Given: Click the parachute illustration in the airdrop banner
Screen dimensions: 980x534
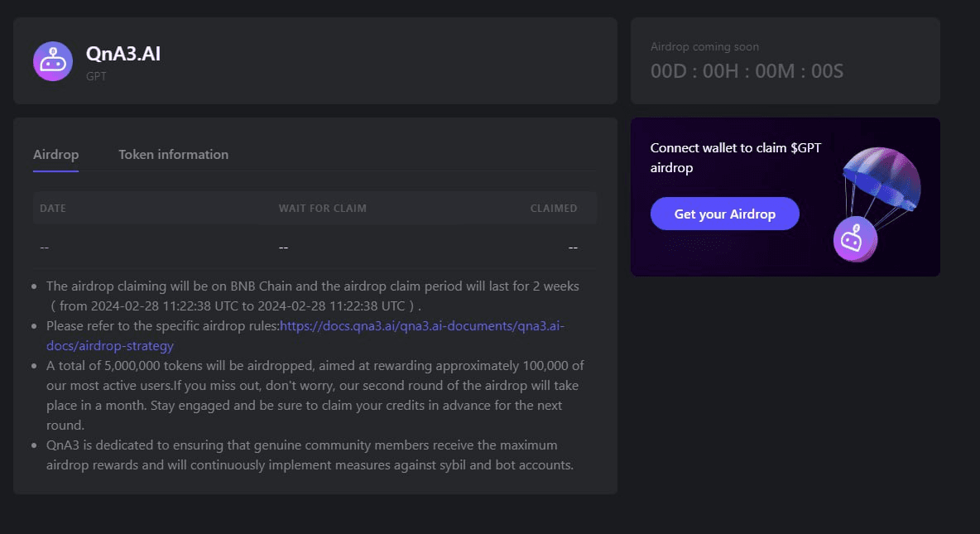Looking at the screenshot, I should (x=881, y=177).
